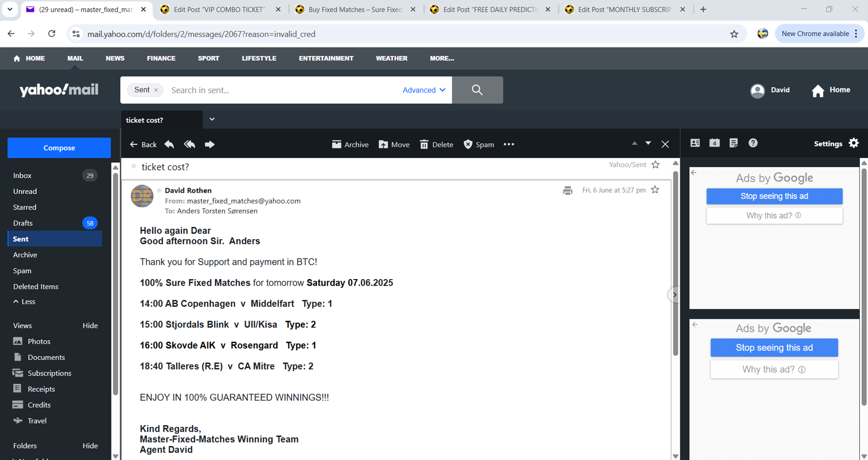Viewport: 868px width, 460px height.
Task: Open the Notepad icon in right panel
Action: click(x=733, y=143)
